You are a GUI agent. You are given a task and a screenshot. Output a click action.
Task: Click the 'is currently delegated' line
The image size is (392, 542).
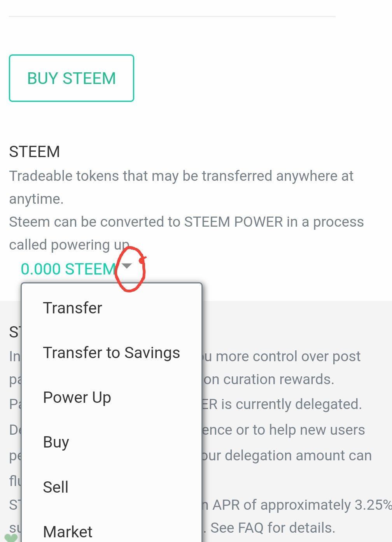coord(282,404)
